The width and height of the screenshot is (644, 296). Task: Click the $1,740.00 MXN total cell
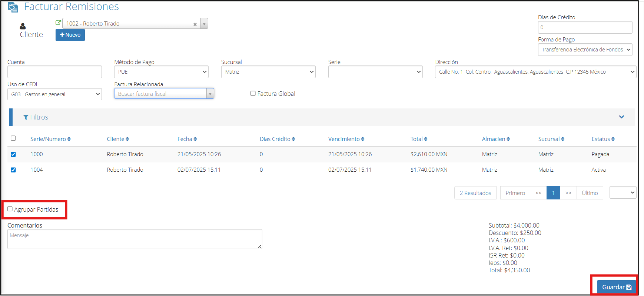point(429,170)
